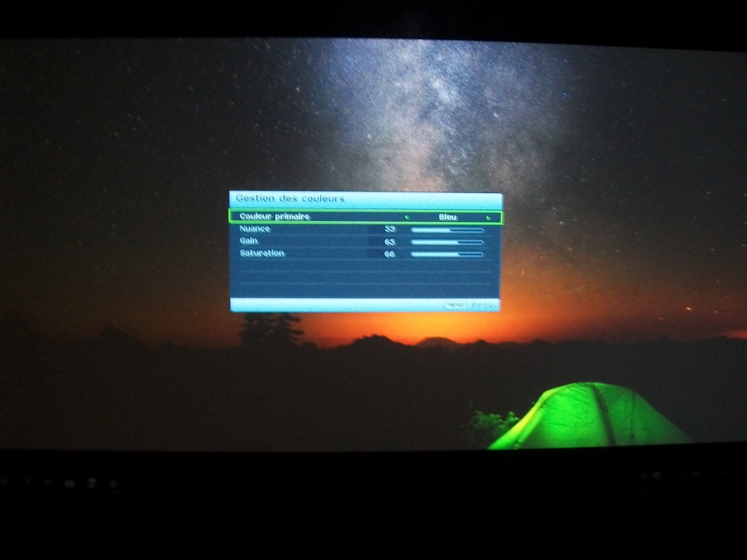
Task: Select next primary color with right arrow
Action: [488, 218]
